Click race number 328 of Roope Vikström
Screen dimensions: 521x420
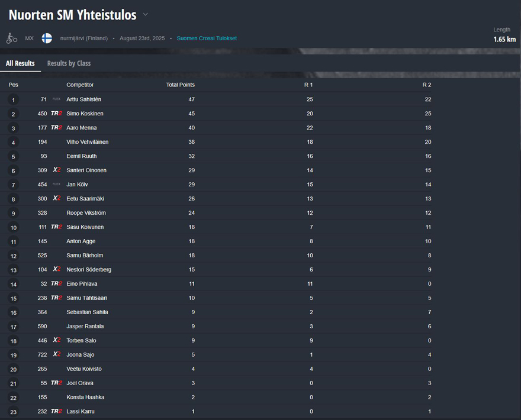[42, 213]
